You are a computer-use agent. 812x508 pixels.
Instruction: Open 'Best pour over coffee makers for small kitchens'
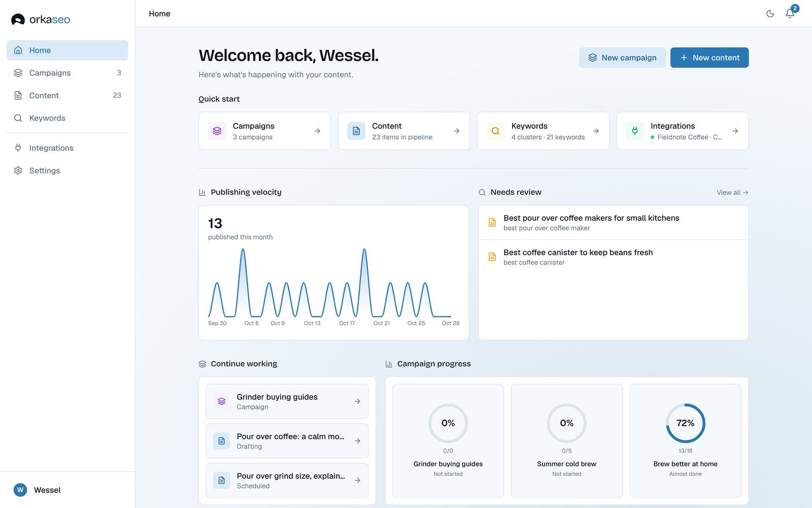(613, 223)
